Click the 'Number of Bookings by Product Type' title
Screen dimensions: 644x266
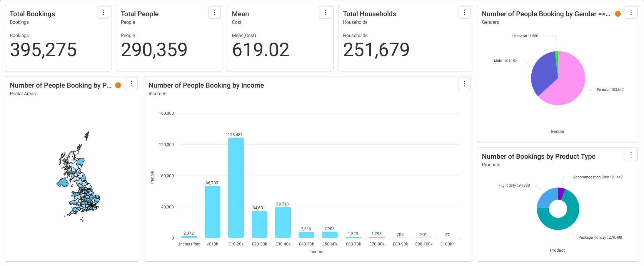pos(538,156)
